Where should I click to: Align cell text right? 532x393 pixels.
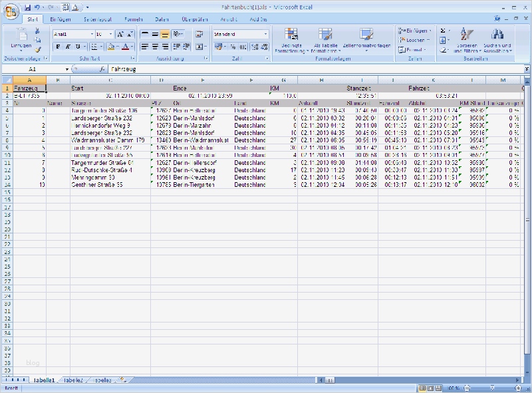pyautogui.click(x=165, y=47)
